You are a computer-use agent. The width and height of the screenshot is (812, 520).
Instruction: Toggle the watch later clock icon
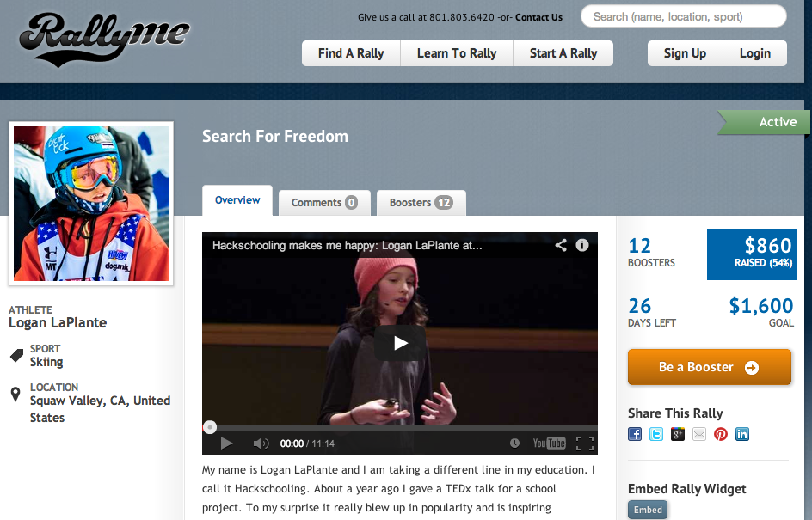click(x=514, y=443)
